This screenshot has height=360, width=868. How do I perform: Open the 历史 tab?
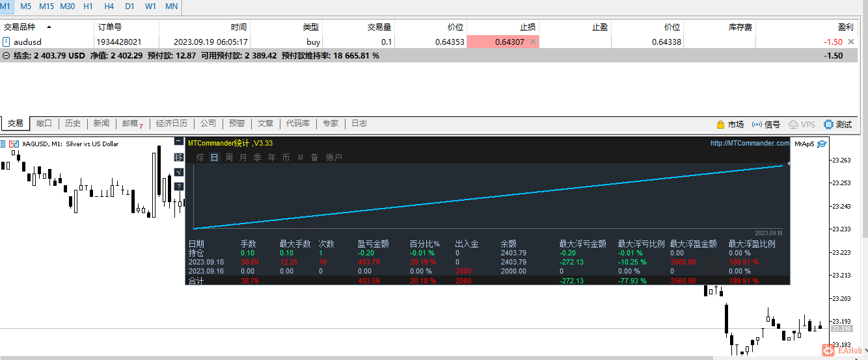(73, 123)
